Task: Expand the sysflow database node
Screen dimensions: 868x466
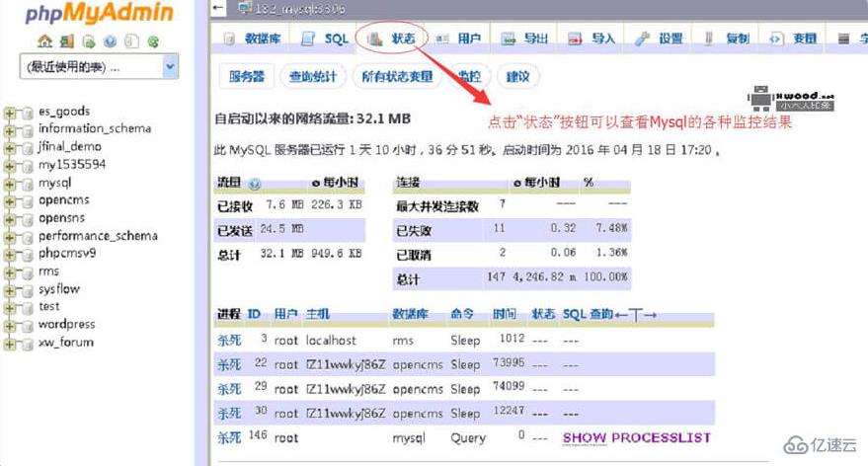Action: tap(10, 290)
